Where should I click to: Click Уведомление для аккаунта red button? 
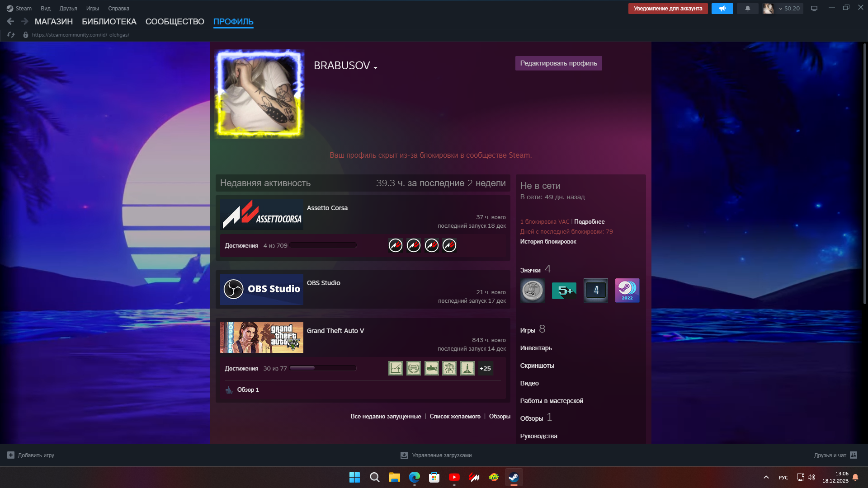[x=668, y=9]
